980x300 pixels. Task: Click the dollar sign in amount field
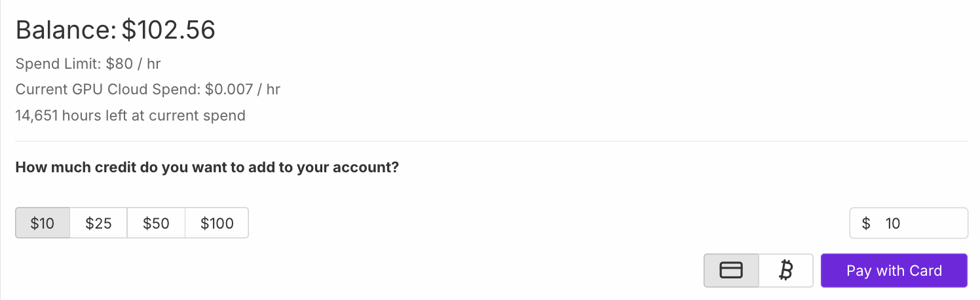click(866, 223)
